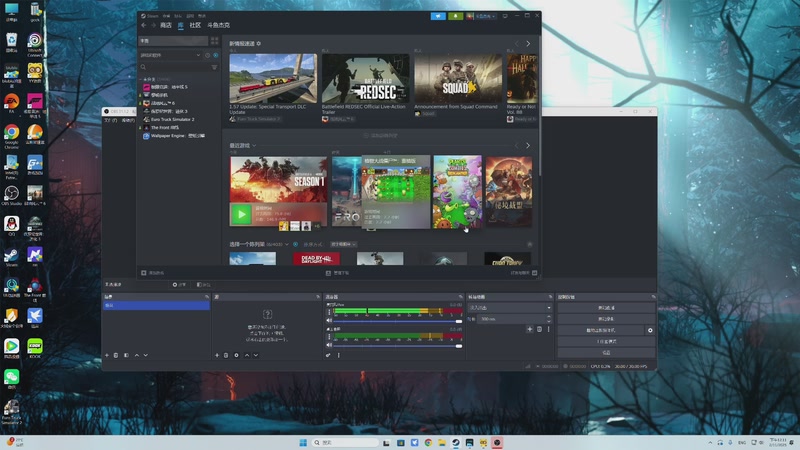Mute the first audio channel in OBS mixer
Image resolution: width=800 pixels, height=450 pixels.
click(x=329, y=321)
